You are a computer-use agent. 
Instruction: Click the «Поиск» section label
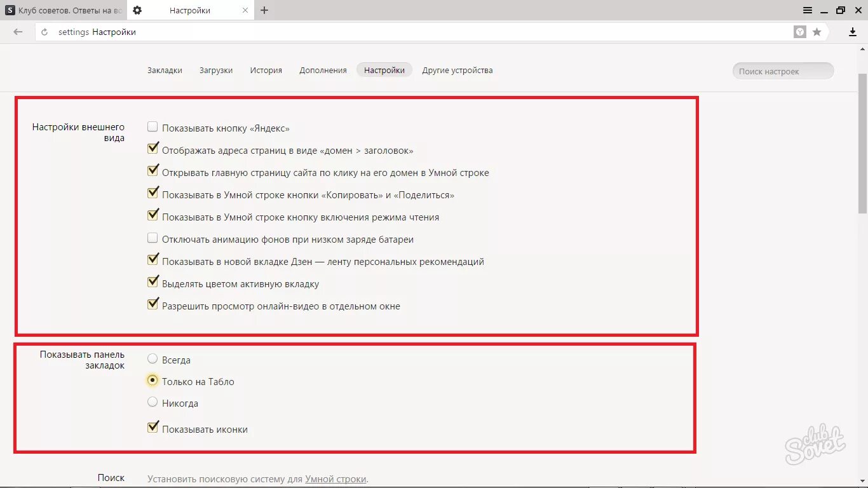[111, 478]
